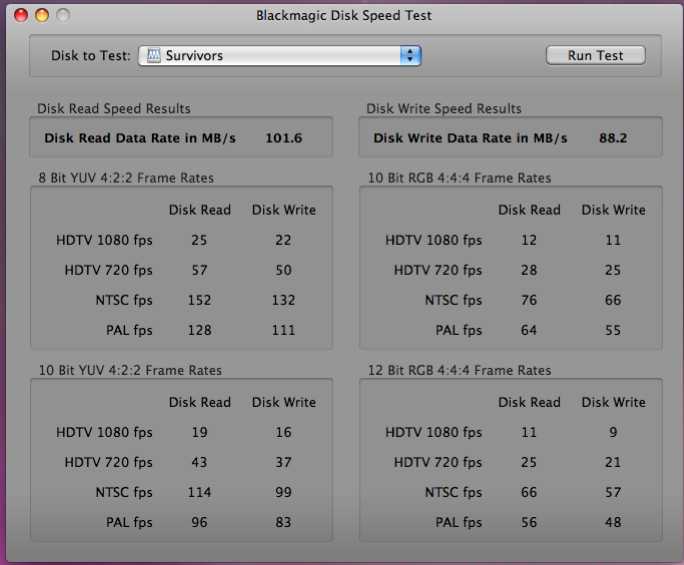This screenshot has width=684, height=565.
Task: Click the NTSC read value 114
Action: (x=199, y=493)
